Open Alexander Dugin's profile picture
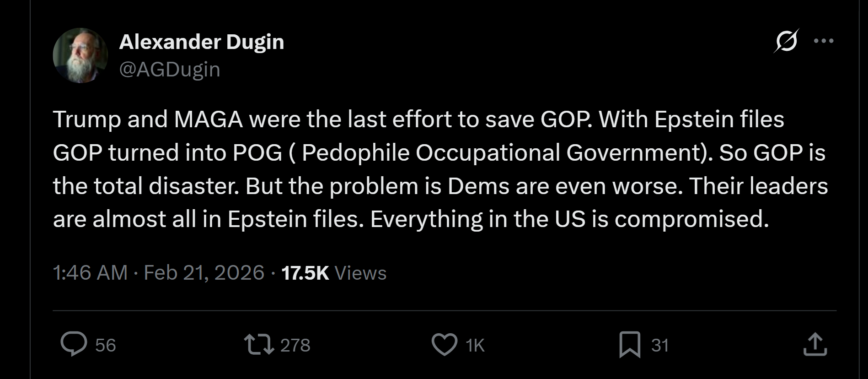Image resolution: width=868 pixels, height=379 pixels. [80, 55]
